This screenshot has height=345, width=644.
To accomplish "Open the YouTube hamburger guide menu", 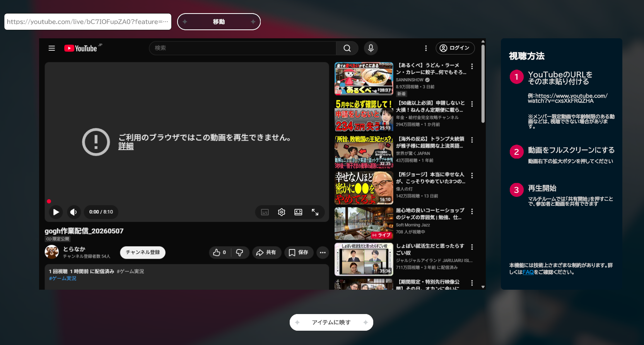I will [52, 48].
